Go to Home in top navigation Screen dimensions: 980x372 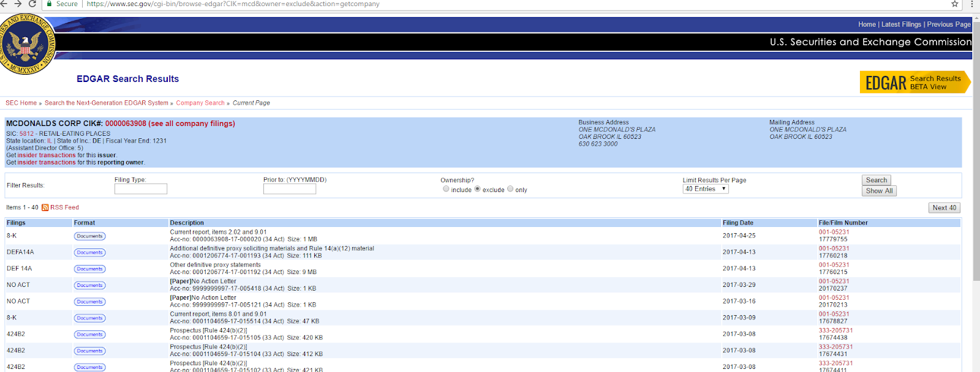[x=867, y=24]
